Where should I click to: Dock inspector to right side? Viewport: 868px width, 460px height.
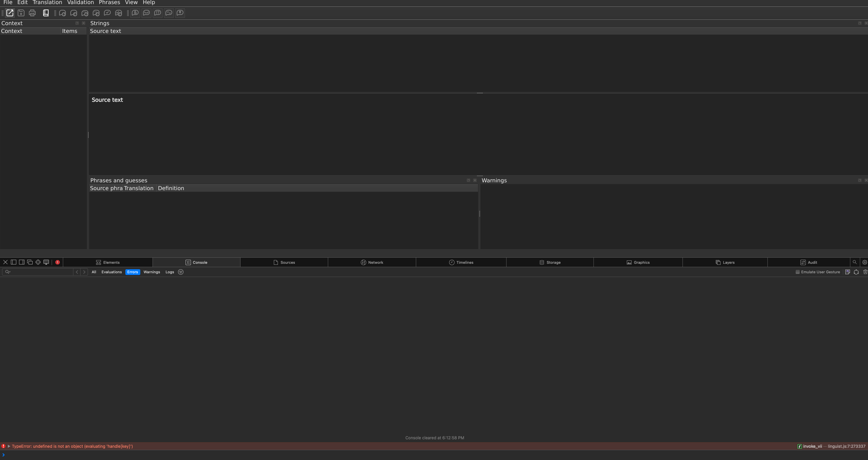tap(22, 262)
